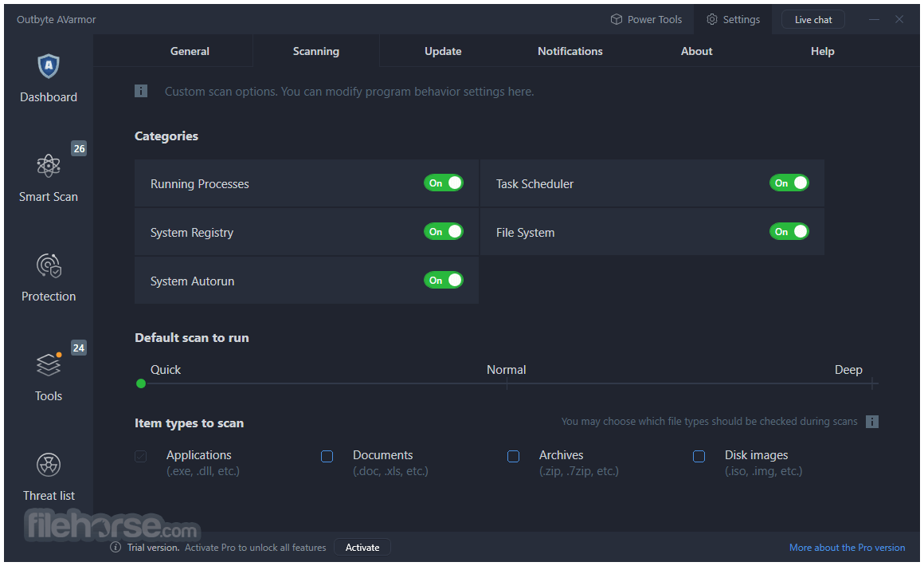Click the trial version info icon
Image resolution: width=924 pixels, height=566 pixels.
(115, 547)
